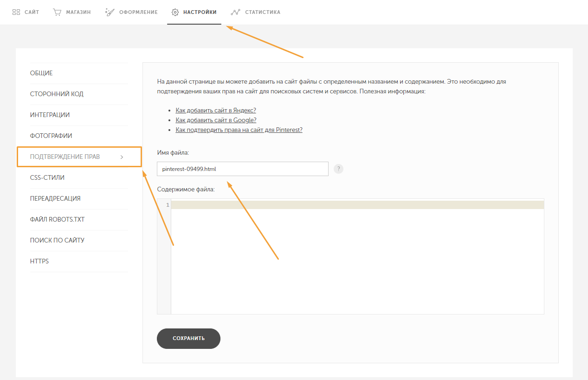Screen dimensions: 588x380
Task: Click the Имя файла input field
Action: click(x=242, y=169)
